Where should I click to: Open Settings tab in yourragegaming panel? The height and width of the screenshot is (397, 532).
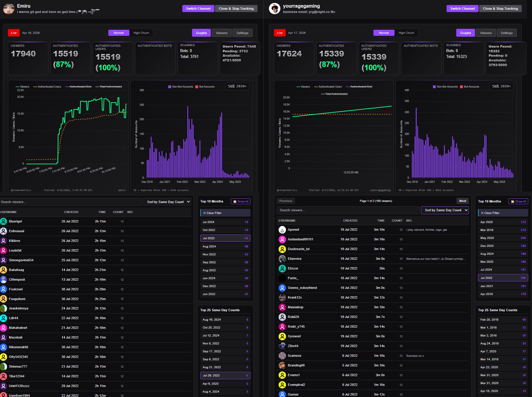[507, 33]
